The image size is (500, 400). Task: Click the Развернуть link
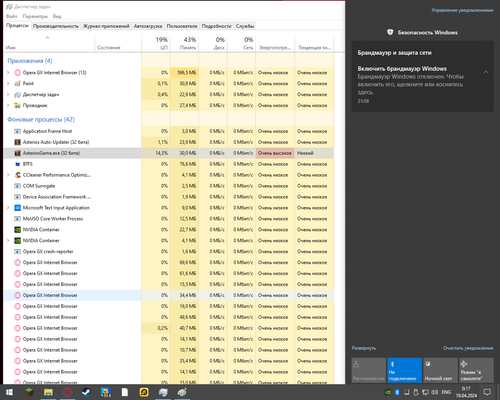pos(364,348)
